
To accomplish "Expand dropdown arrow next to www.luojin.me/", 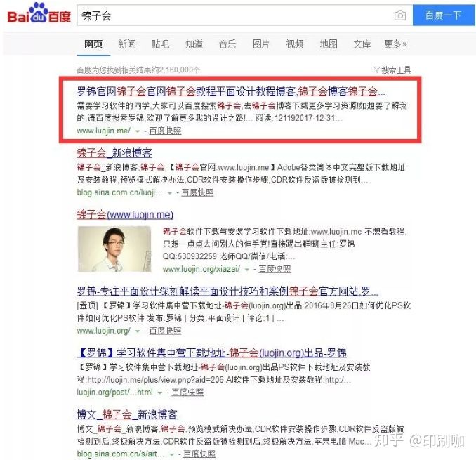I will tap(138, 131).
